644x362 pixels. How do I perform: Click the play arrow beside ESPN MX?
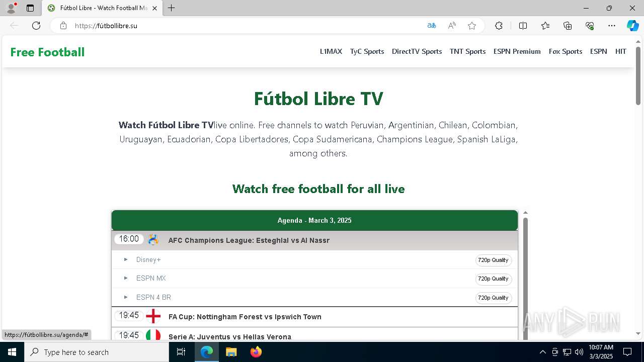[126, 278]
